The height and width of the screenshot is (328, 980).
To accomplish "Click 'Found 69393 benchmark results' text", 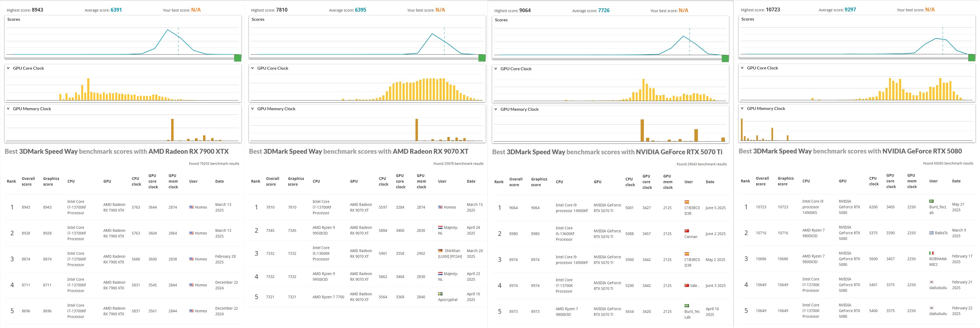I will [948, 163].
